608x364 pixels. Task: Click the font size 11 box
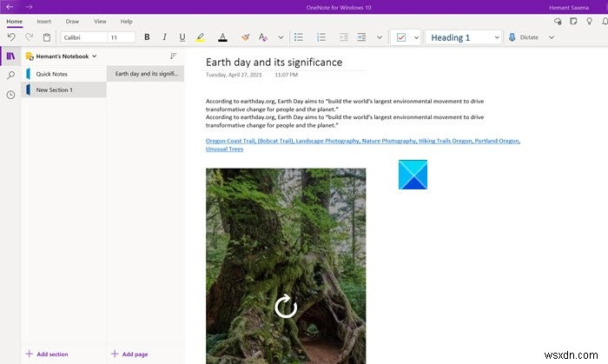122,37
